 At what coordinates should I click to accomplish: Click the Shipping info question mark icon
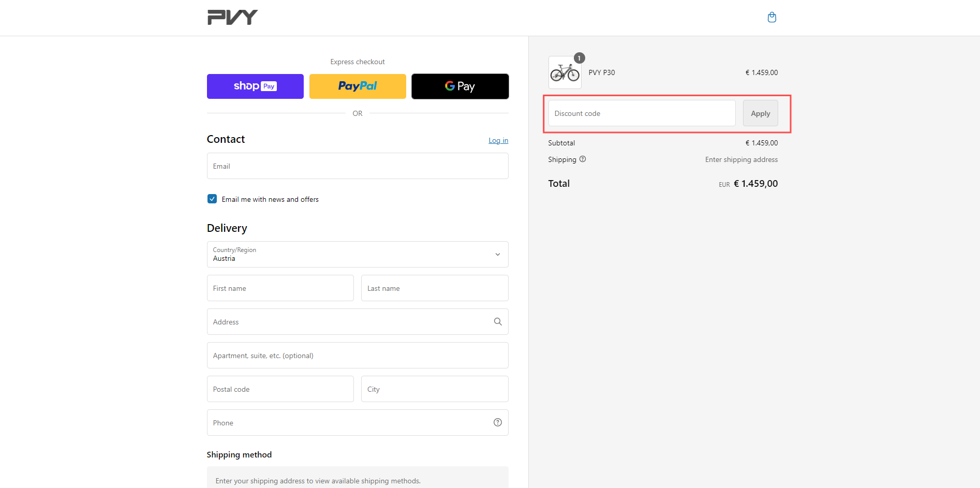[583, 159]
